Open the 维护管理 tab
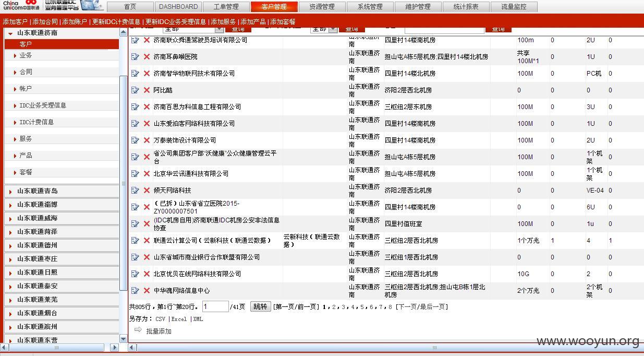Viewport: 644px width, 356px height. tap(418, 7)
